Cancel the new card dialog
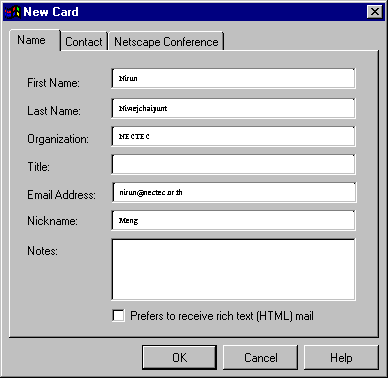 point(260,357)
